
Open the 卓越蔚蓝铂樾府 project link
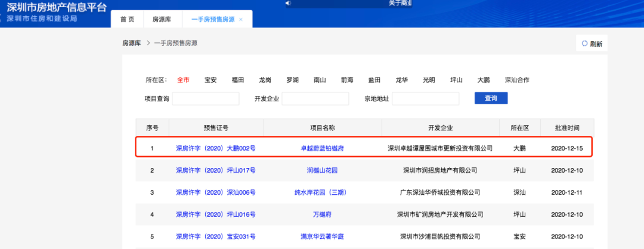click(322, 148)
